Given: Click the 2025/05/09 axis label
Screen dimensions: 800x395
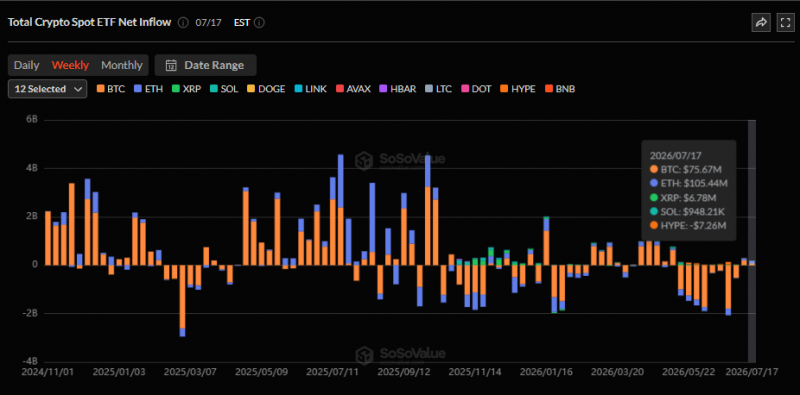Looking at the screenshot, I should pos(261,372).
